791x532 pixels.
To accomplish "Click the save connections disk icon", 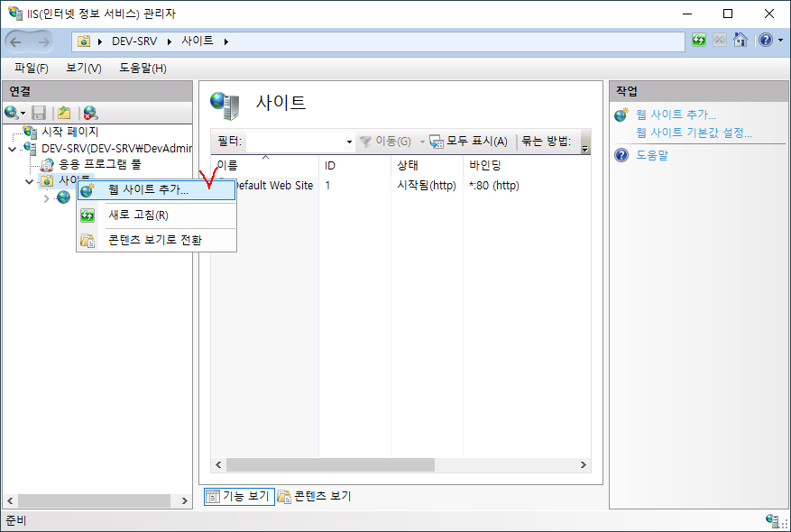I will coord(39,113).
